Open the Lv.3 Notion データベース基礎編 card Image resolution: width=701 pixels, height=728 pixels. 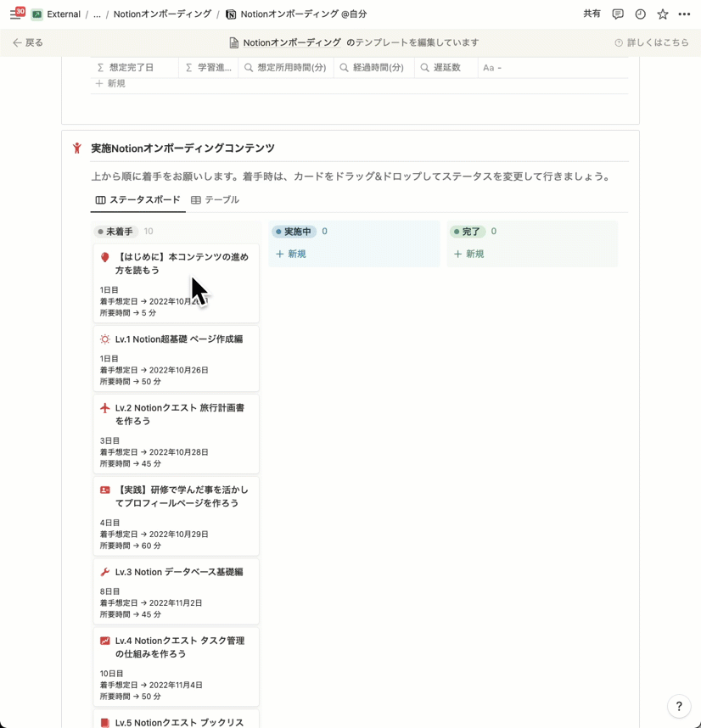[x=176, y=592]
